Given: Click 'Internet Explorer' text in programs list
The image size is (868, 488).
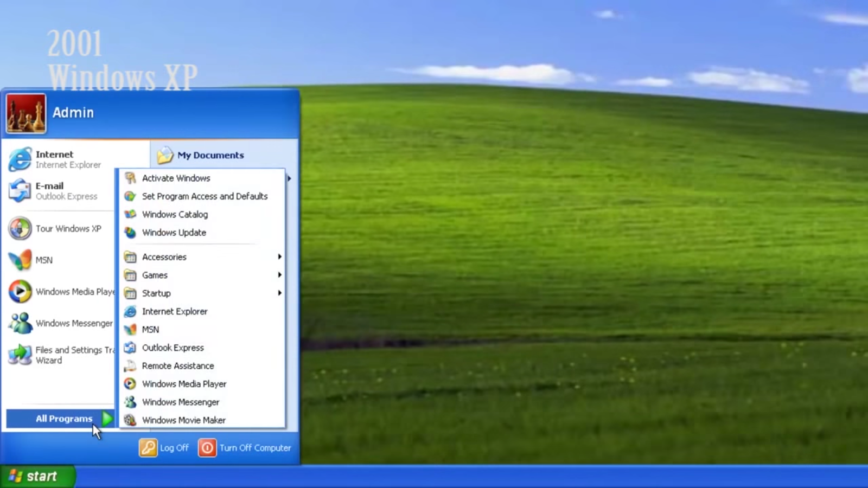Looking at the screenshot, I should (175, 311).
